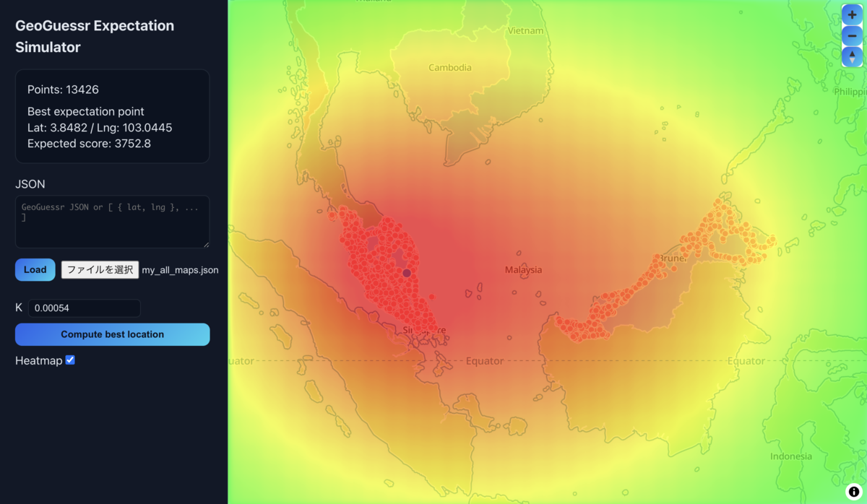
Task: Click Compute best location button
Action: pyautogui.click(x=113, y=334)
